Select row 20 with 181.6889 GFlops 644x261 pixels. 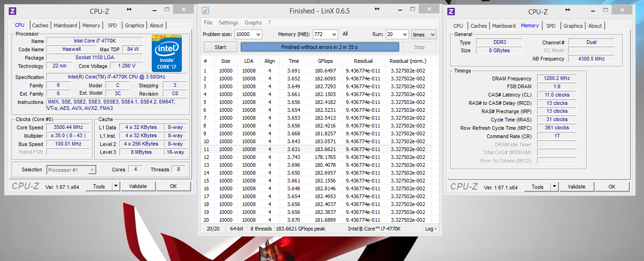click(316, 220)
